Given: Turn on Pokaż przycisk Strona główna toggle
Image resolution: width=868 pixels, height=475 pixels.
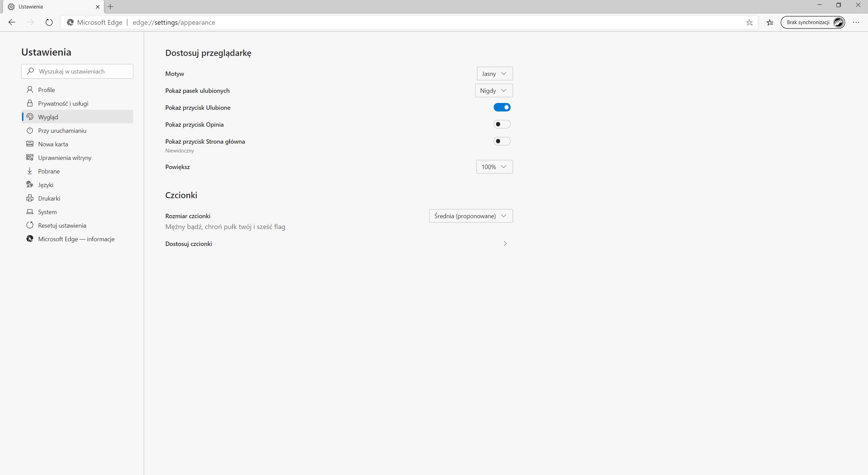Looking at the screenshot, I should point(502,141).
